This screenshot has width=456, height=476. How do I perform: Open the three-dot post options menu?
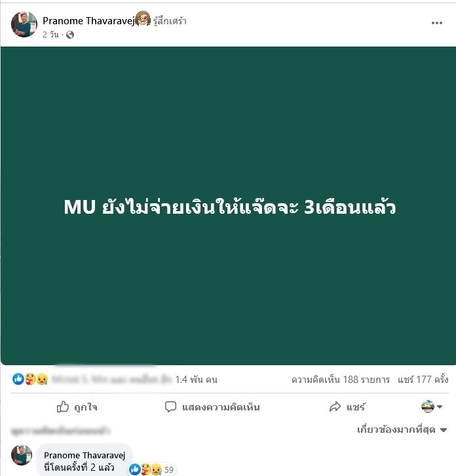tap(436, 23)
